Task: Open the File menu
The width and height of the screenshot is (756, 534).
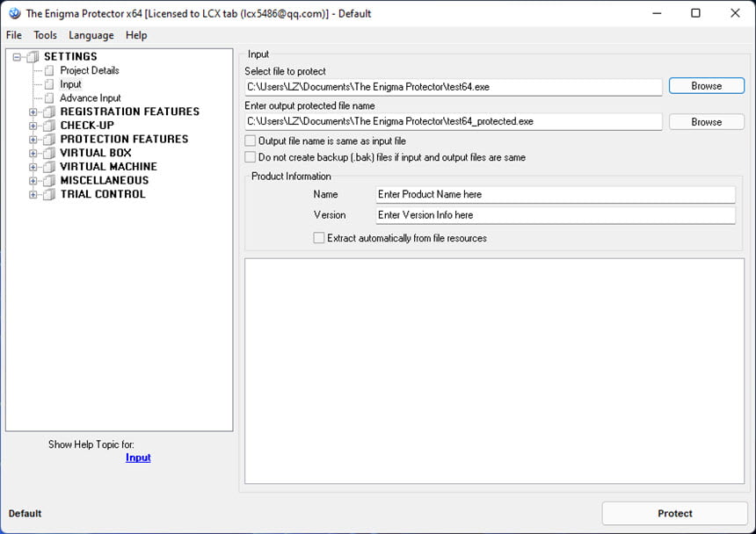Action: point(14,35)
